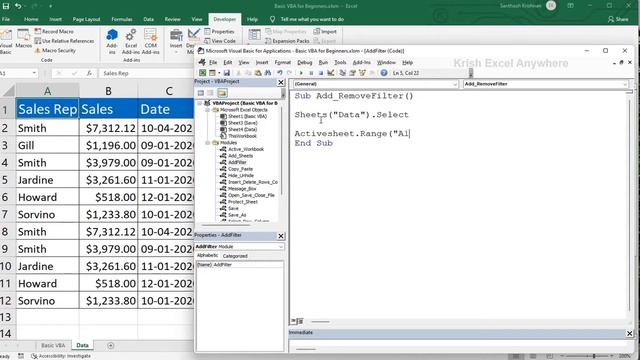Collapse the Modules folder node
The height and width of the screenshot is (360, 640).
coord(207,142)
